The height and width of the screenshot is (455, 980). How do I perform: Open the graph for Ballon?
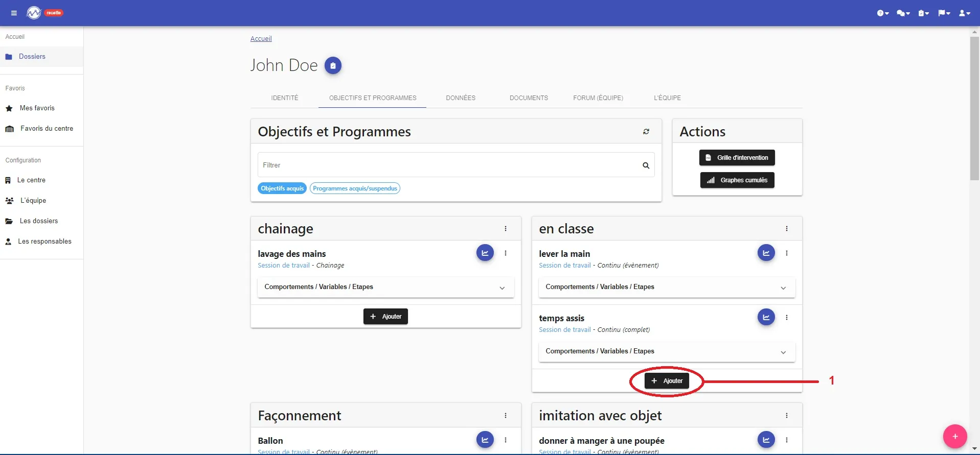point(485,440)
